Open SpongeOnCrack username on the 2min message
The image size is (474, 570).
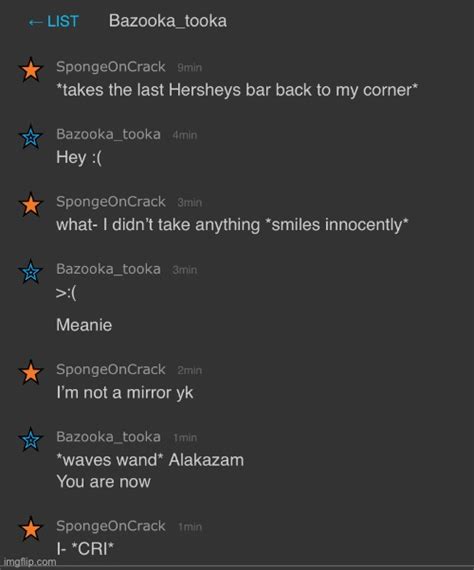111,370
